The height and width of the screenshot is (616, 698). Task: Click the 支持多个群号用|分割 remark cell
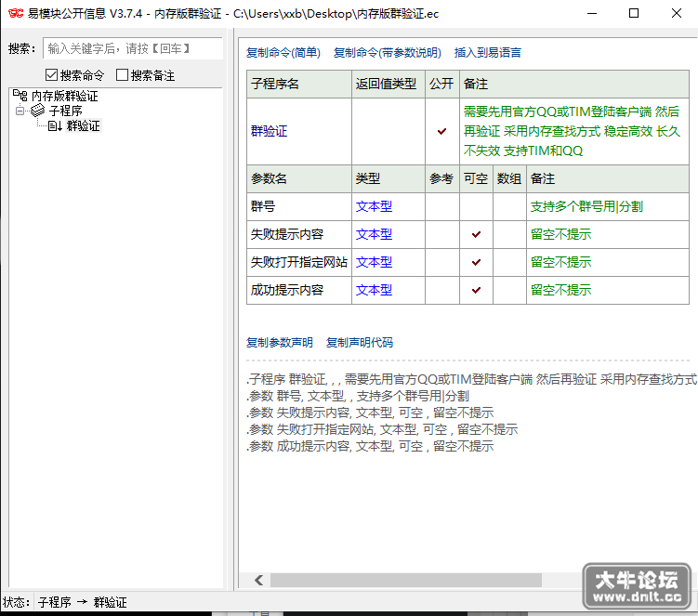coord(608,206)
